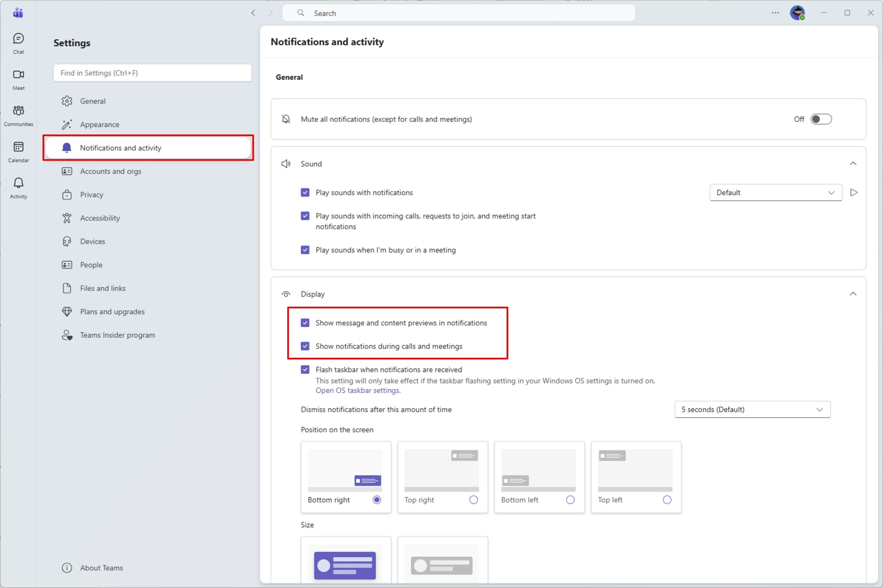This screenshot has width=883, height=588.
Task: Uncheck Play sounds with notifications
Action: [x=305, y=192]
